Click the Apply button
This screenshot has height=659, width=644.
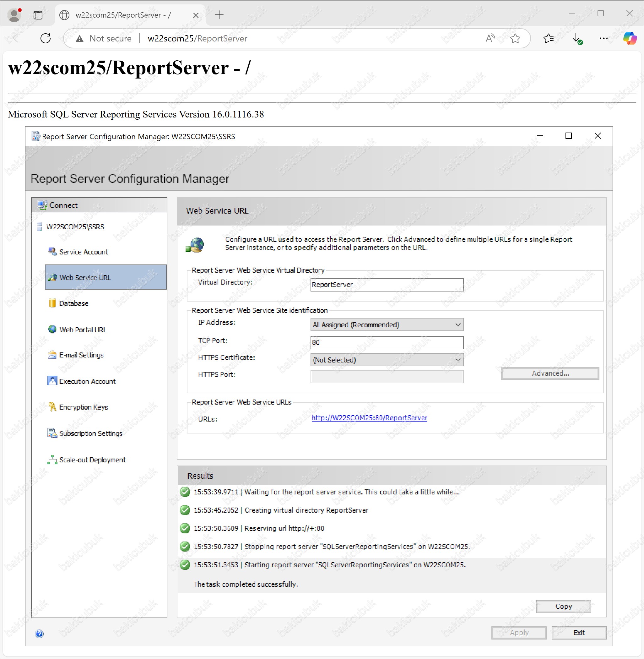519,633
